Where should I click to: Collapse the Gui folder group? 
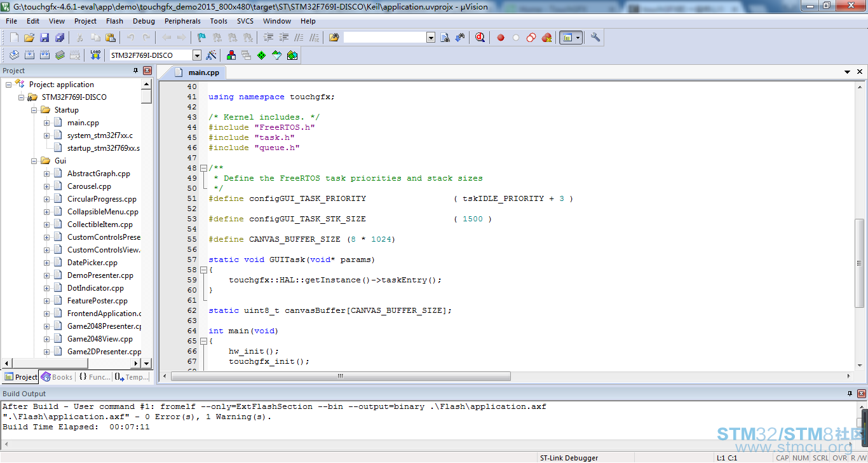34,161
